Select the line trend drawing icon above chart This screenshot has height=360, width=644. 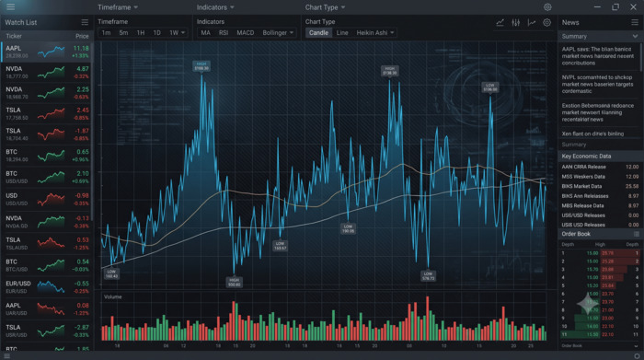coord(500,23)
